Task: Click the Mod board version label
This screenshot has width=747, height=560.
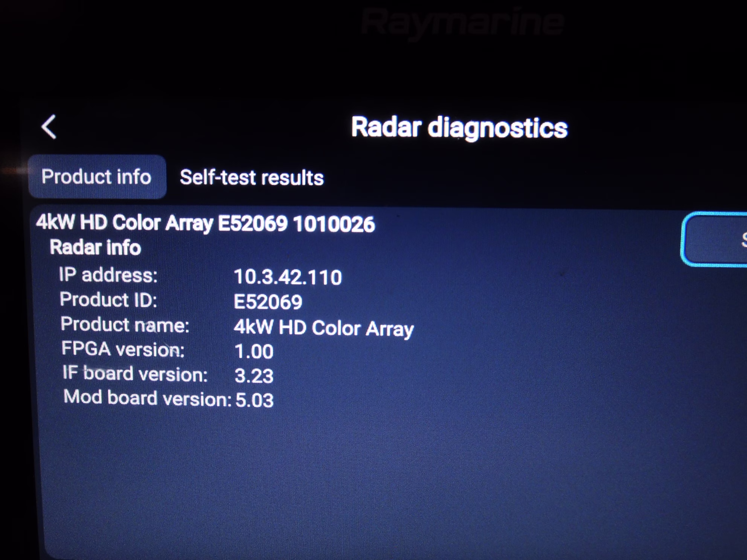Action: (x=148, y=398)
